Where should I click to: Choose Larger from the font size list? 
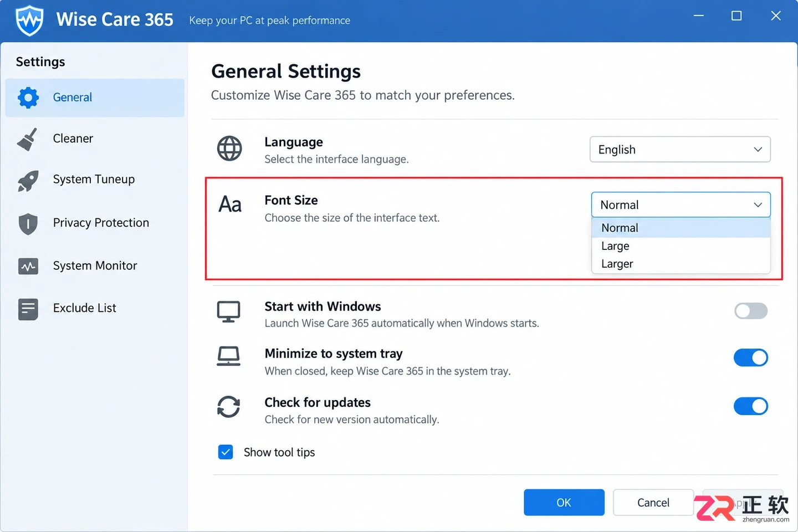click(681, 264)
